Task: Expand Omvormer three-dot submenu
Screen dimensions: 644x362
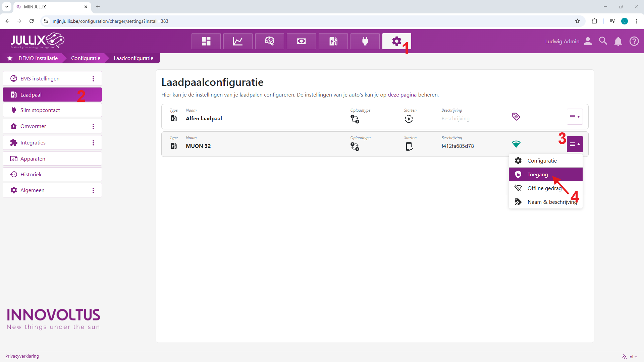Action: point(93,126)
